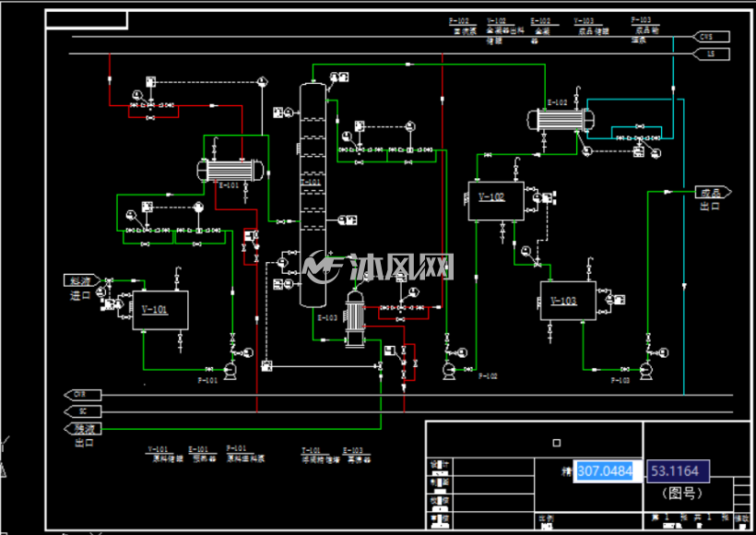This screenshot has height=535, width=756.
Task: Select the V-101 vessel label
Action: 154,309
